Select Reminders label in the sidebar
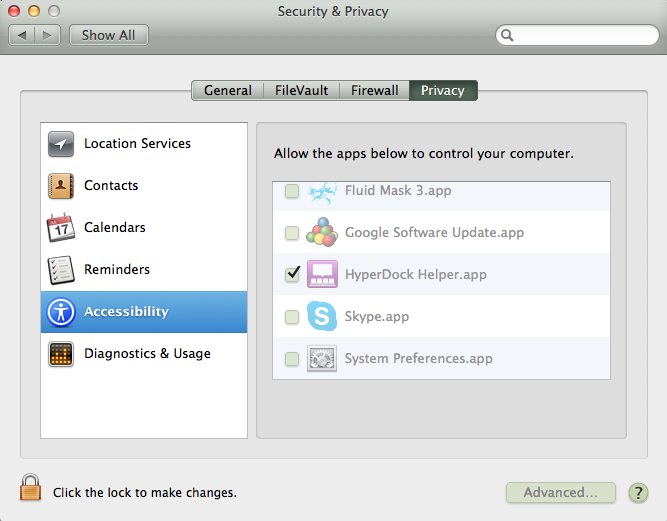The width and height of the screenshot is (667, 521). [x=117, y=269]
